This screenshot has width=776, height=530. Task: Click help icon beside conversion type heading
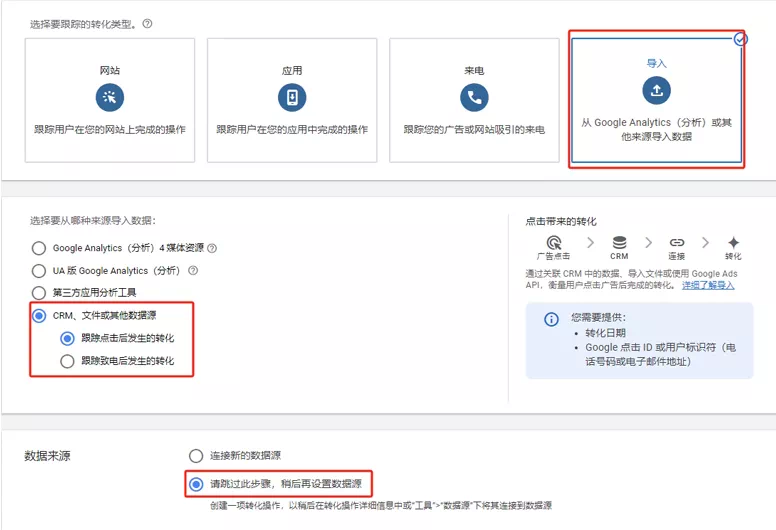[147, 23]
